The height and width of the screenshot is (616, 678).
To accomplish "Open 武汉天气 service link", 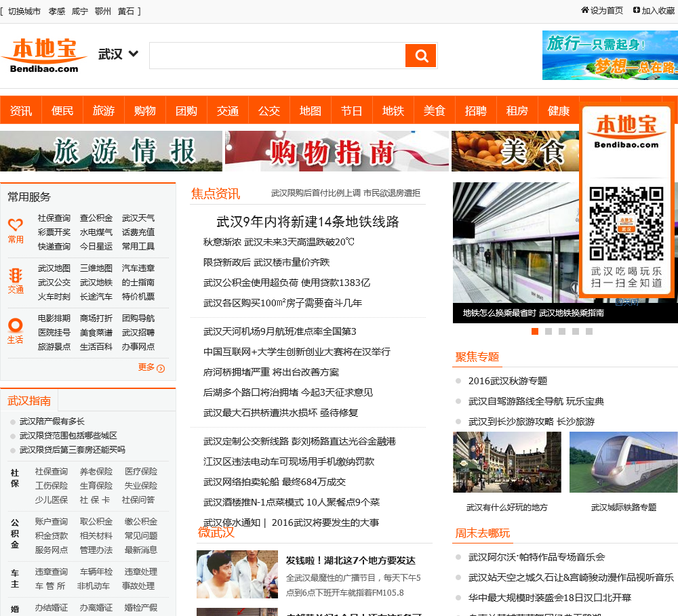I will [x=138, y=218].
